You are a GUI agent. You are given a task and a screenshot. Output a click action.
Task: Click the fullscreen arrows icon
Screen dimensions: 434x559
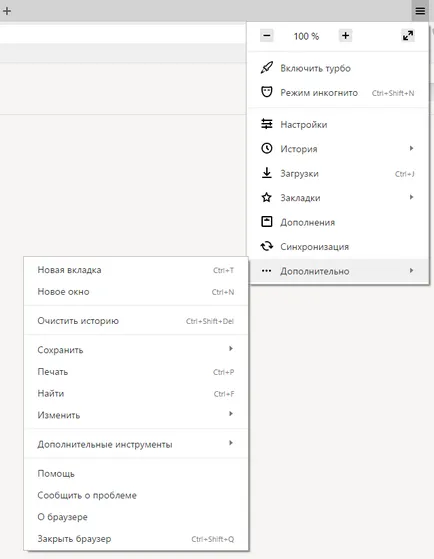408,36
